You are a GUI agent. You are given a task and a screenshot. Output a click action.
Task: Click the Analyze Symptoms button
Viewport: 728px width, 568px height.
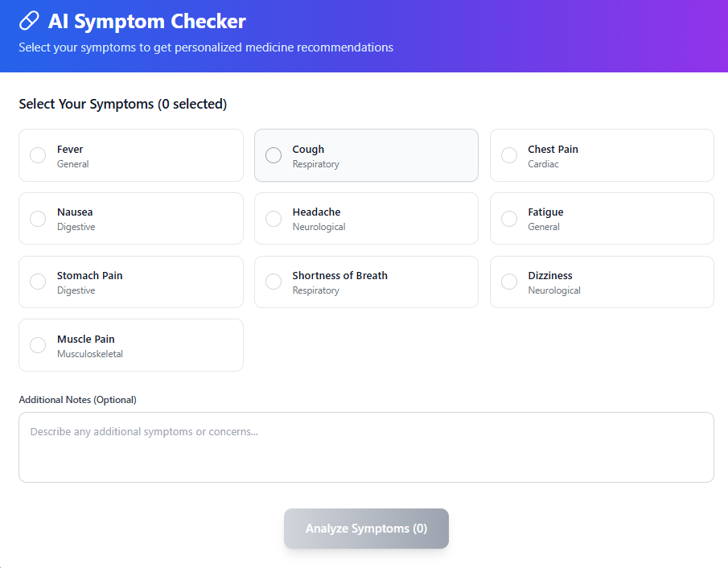[x=366, y=529]
